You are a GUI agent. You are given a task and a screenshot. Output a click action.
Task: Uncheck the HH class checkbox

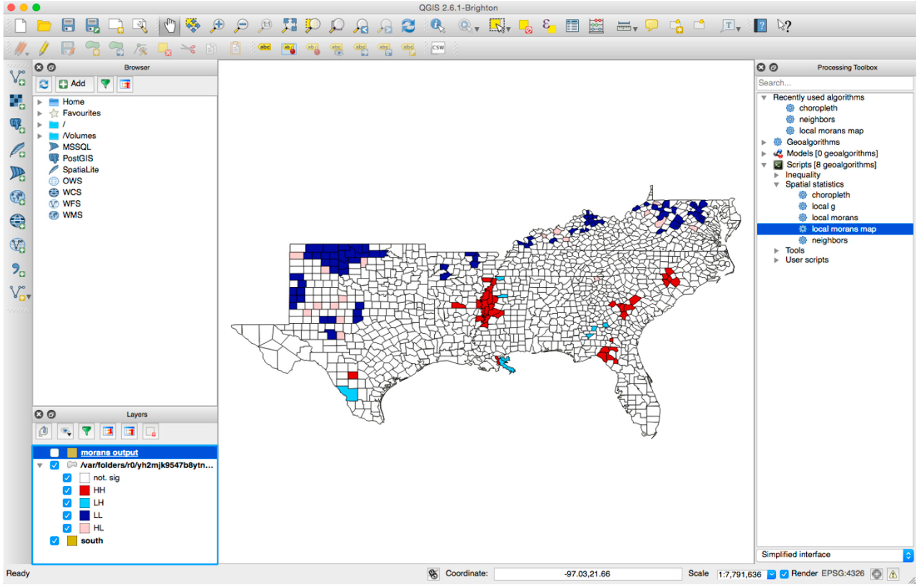[x=67, y=490]
